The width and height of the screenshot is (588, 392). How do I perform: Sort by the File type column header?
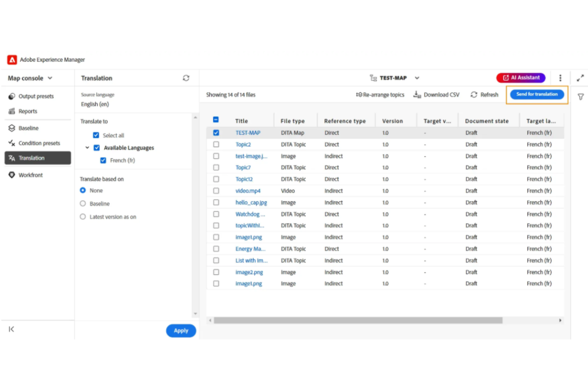pos(292,121)
